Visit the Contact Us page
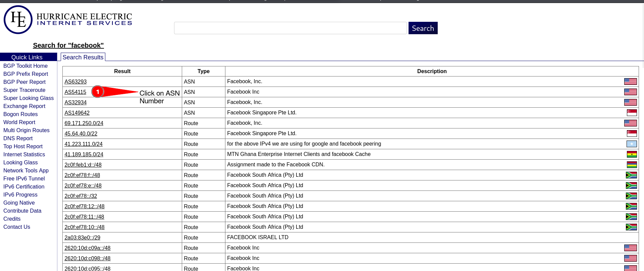Image resolution: width=644 pixels, height=271 pixels. 17,227
